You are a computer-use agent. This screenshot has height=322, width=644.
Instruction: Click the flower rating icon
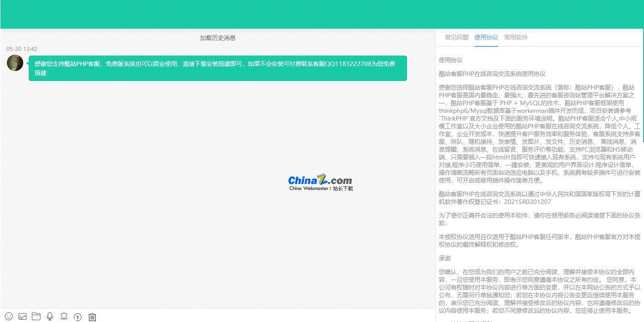[x=64, y=317]
